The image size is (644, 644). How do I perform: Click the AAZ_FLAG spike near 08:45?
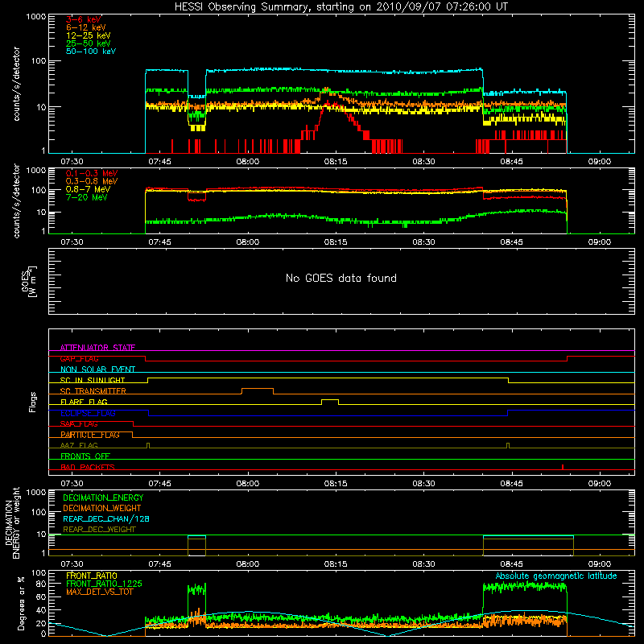pos(508,445)
